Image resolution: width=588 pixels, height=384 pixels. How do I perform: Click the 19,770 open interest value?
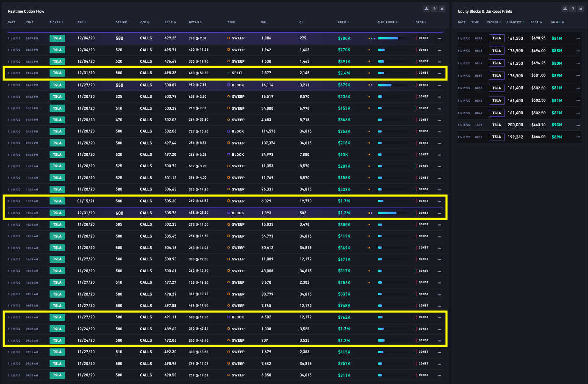pos(305,201)
